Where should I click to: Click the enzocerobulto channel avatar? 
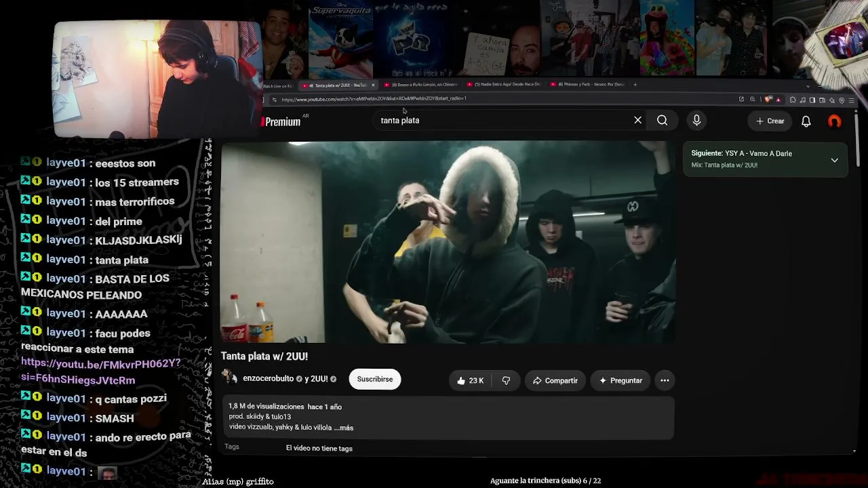(x=229, y=378)
